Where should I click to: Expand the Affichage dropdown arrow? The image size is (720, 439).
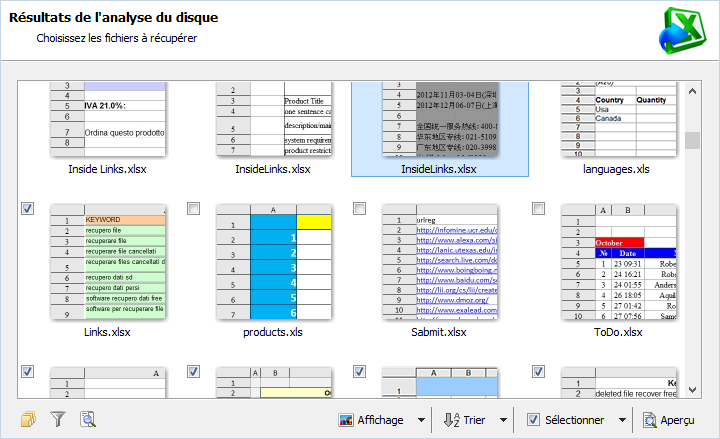421,420
